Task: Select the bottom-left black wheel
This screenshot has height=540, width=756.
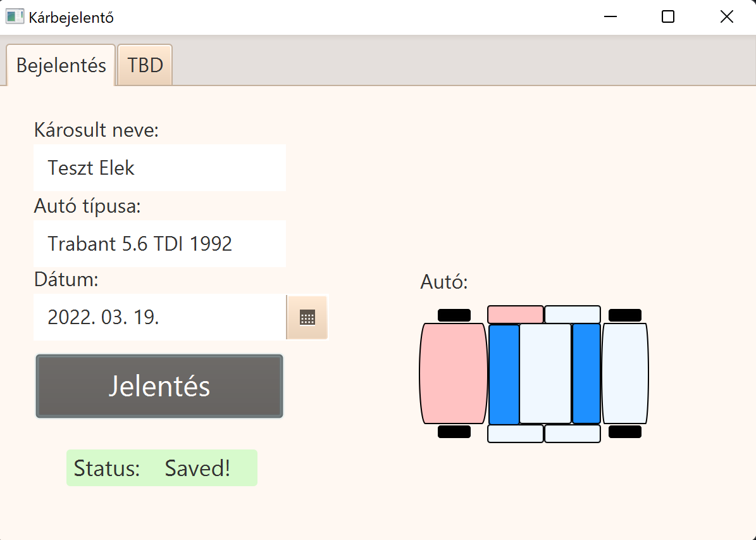Action: [x=454, y=432]
